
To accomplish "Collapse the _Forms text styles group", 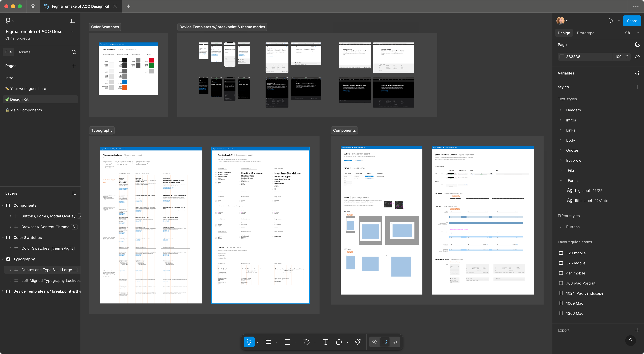I will (x=561, y=181).
